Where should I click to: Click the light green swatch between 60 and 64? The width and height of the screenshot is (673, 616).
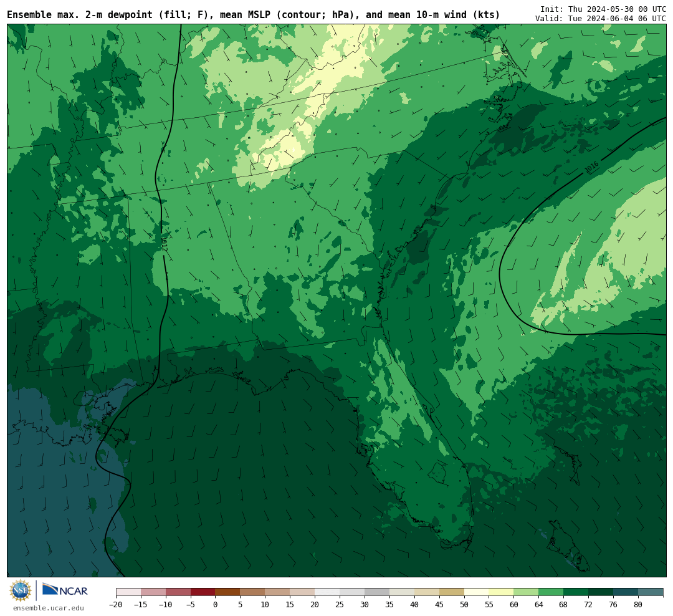coord(526,592)
